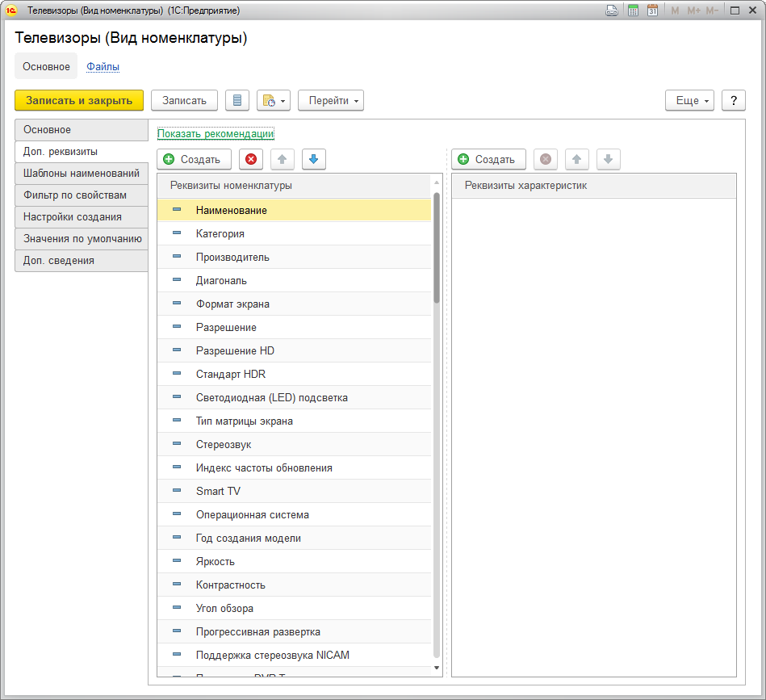The height and width of the screenshot is (700, 766).
Task: Open the calendar icon in the title bar
Action: (652, 10)
